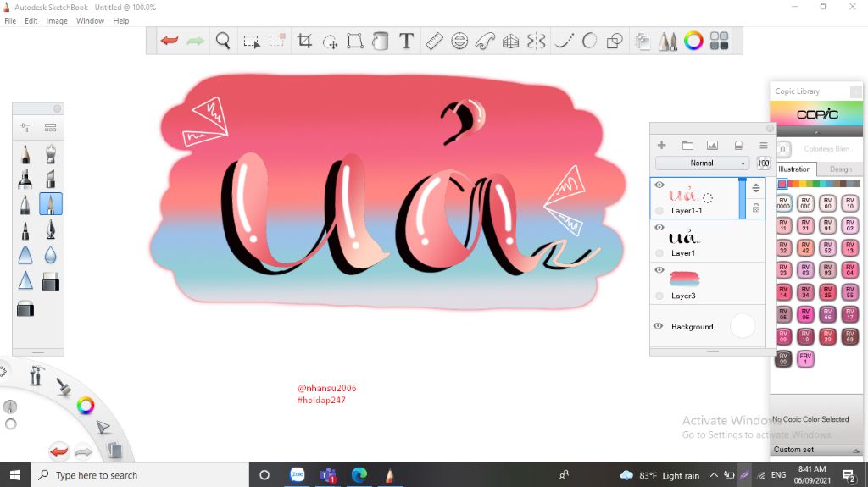868x487 pixels.
Task: Pick Copic swatch RV29
Action: [x=827, y=336]
